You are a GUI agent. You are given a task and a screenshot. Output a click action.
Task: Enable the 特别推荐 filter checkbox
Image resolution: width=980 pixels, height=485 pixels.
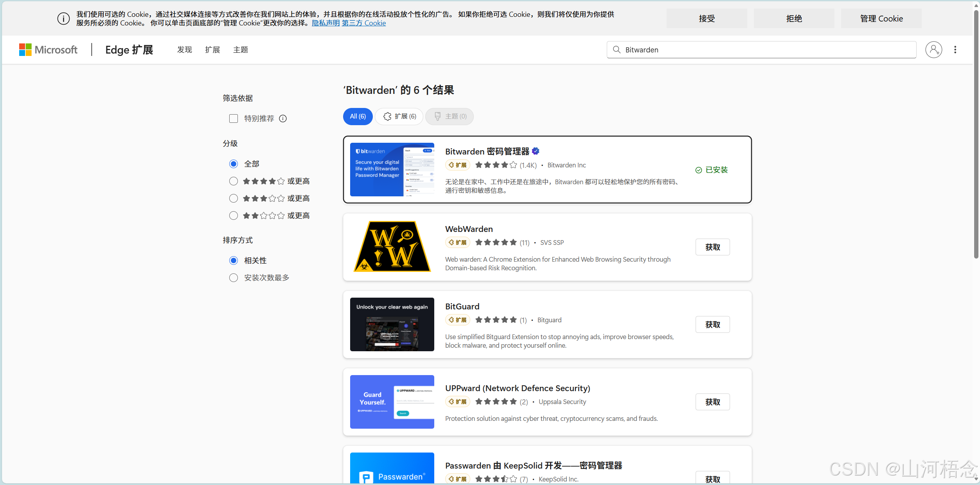(234, 119)
